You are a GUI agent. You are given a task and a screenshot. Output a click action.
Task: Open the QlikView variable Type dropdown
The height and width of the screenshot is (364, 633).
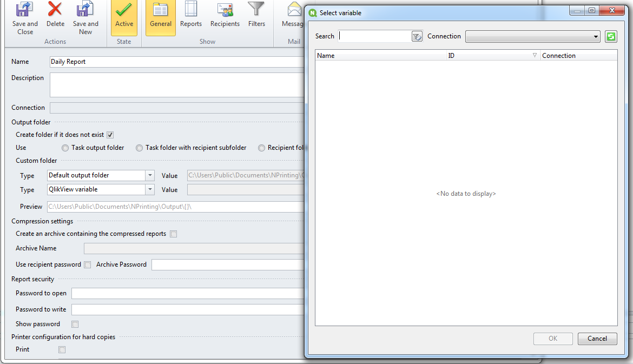pos(150,189)
